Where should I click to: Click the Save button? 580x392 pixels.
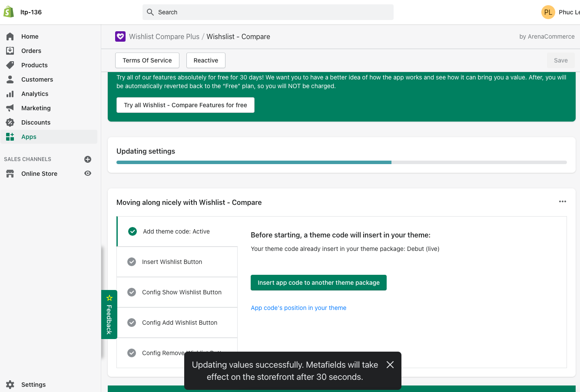(x=561, y=60)
